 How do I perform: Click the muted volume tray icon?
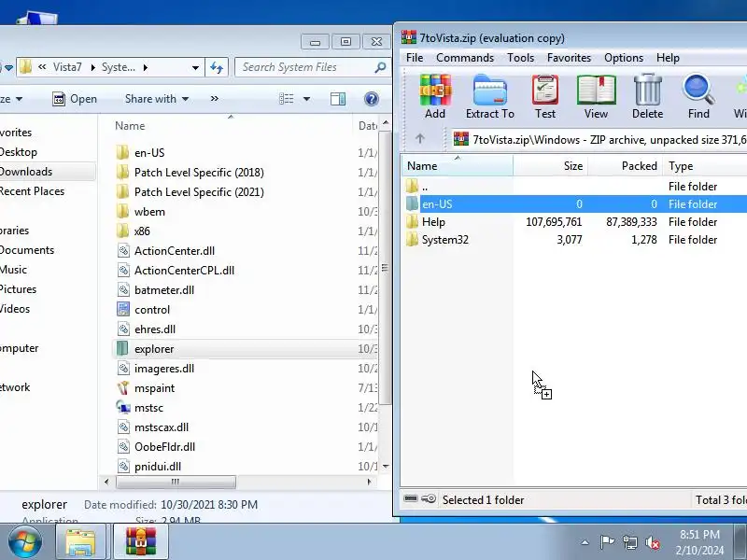[x=652, y=542]
